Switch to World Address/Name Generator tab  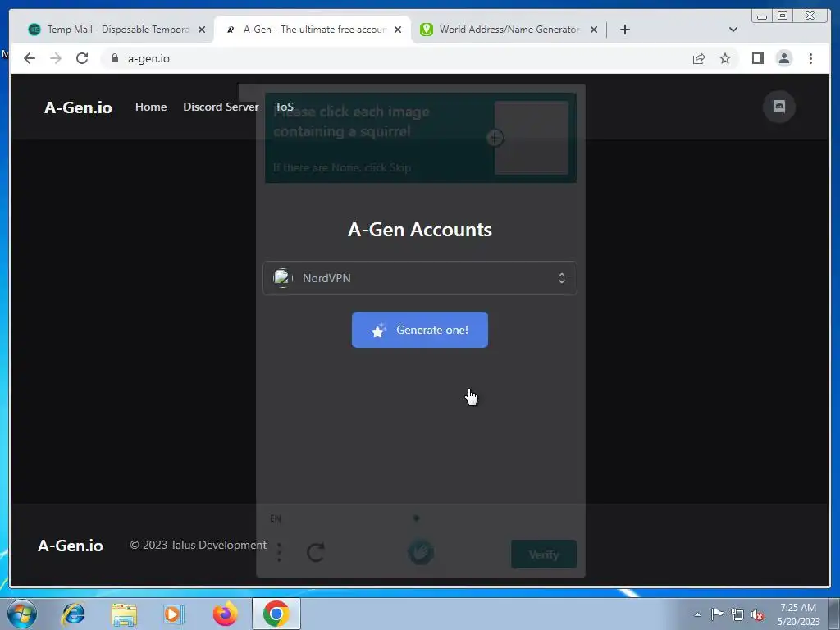(509, 30)
